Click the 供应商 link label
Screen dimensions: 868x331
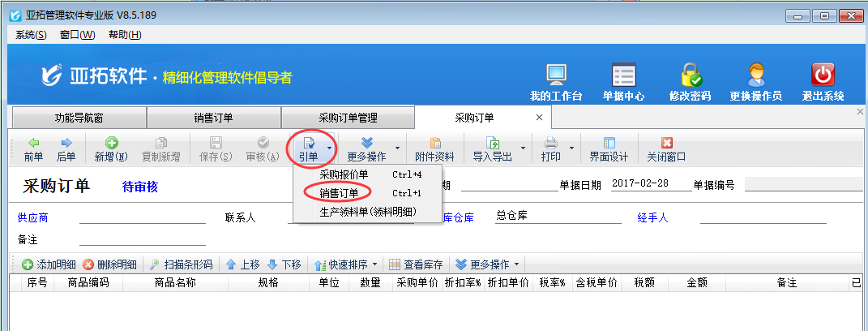tap(32, 217)
